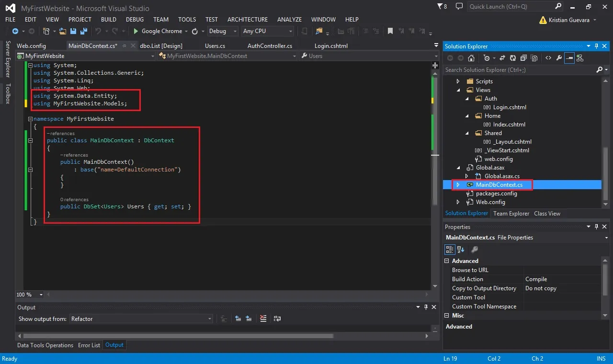Click Sync with Active Document icon
This screenshot has width=613, height=364.
point(502,58)
